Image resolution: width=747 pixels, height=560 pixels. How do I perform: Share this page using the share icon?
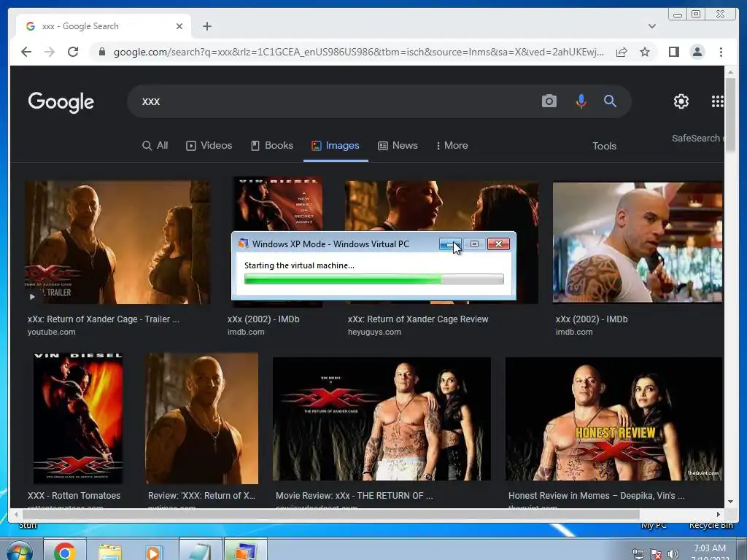pyautogui.click(x=622, y=52)
